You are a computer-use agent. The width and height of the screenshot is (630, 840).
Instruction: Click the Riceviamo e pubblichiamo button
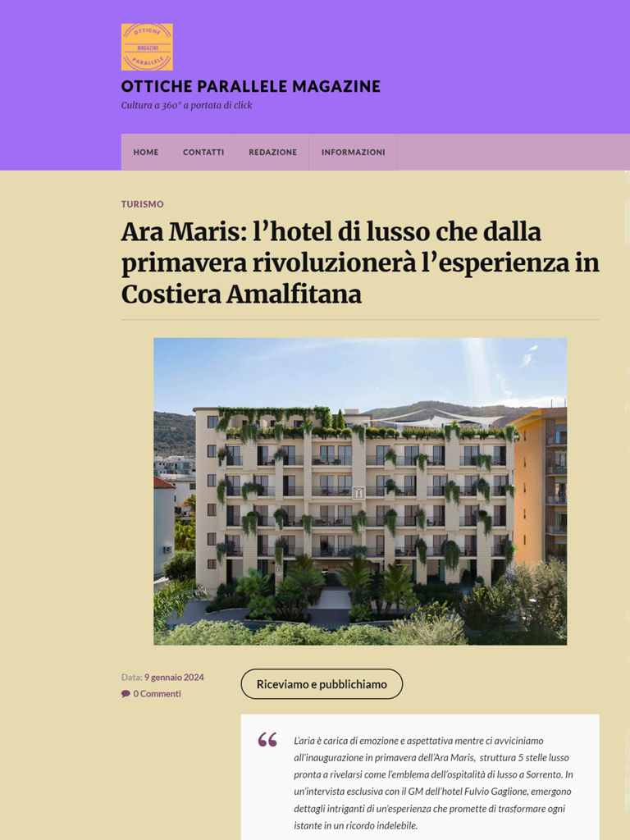[322, 684]
